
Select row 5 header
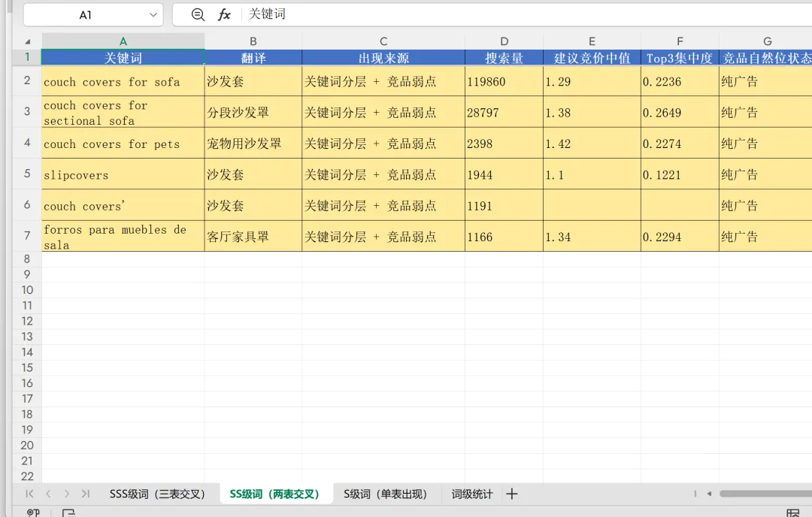pyautogui.click(x=27, y=174)
